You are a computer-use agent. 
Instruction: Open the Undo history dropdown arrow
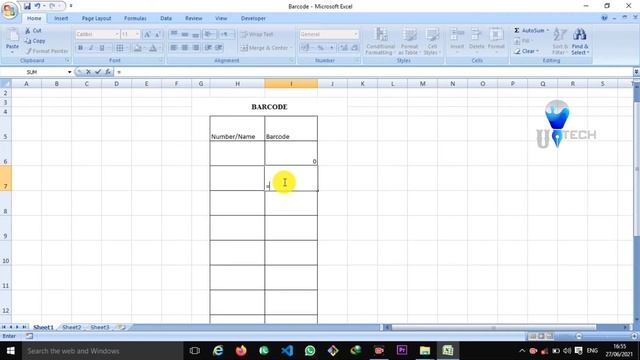[x=44, y=6]
